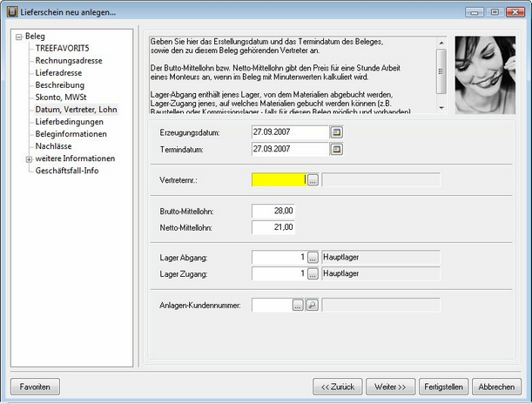Click Anlagen-Kundennummer lookup ellipsis button
532x404 pixels.
[298, 305]
